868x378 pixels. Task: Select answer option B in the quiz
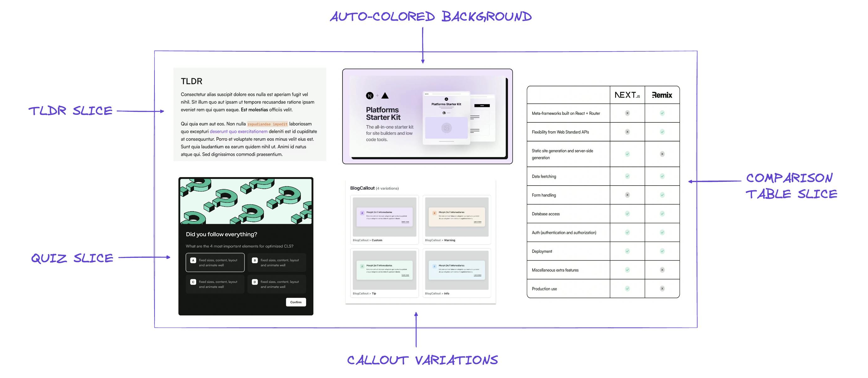pyautogui.click(x=279, y=261)
